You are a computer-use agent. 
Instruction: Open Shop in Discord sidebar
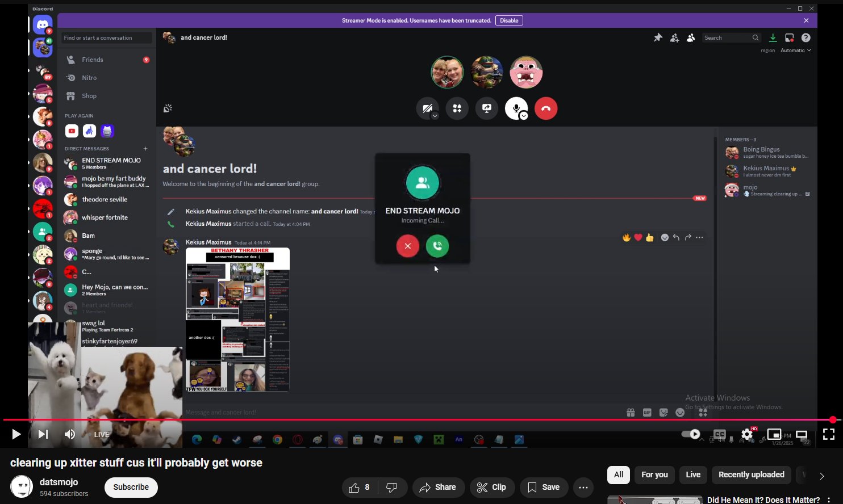tap(107, 96)
